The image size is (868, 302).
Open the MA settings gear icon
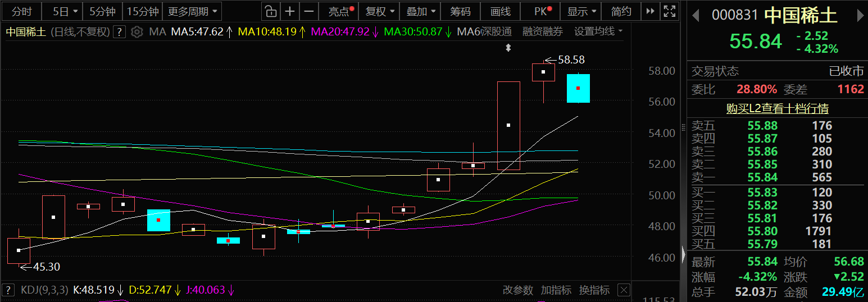click(137, 32)
